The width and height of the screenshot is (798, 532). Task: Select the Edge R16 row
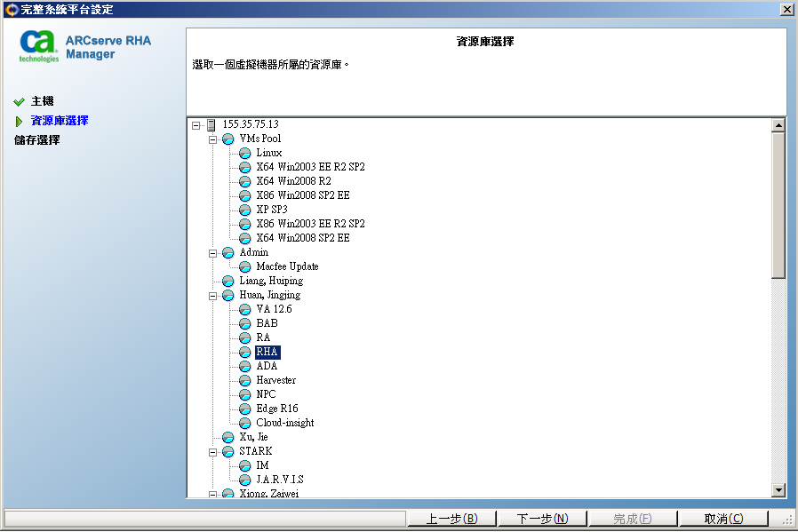tap(277, 409)
